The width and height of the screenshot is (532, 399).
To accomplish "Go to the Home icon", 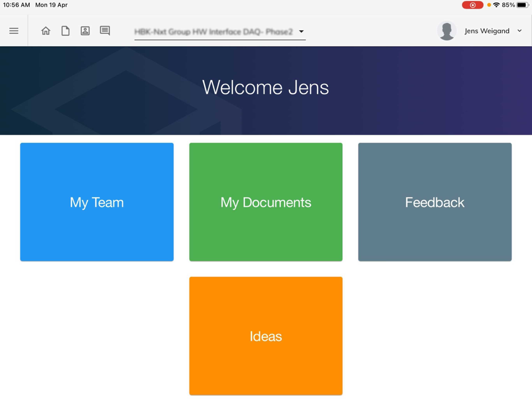I will [x=46, y=31].
